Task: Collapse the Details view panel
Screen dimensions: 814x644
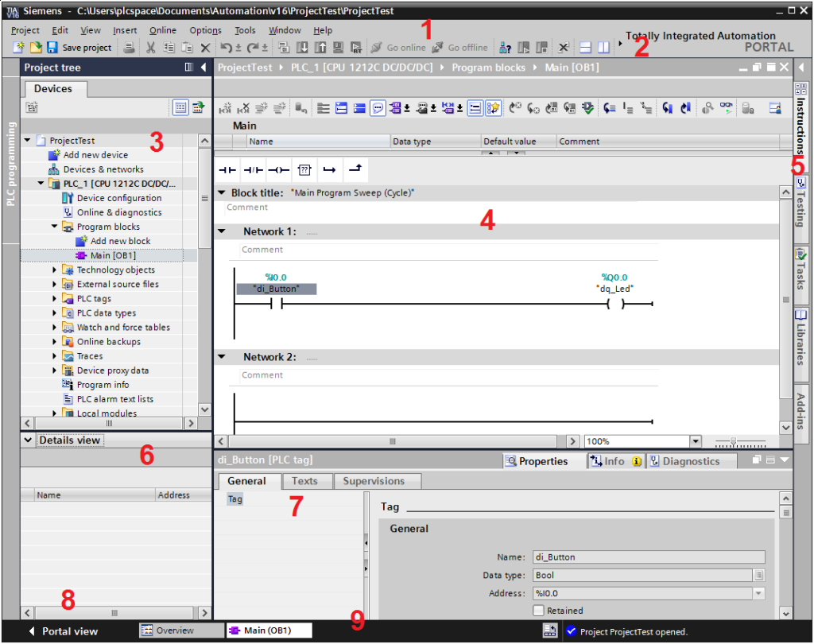Action: tap(29, 440)
